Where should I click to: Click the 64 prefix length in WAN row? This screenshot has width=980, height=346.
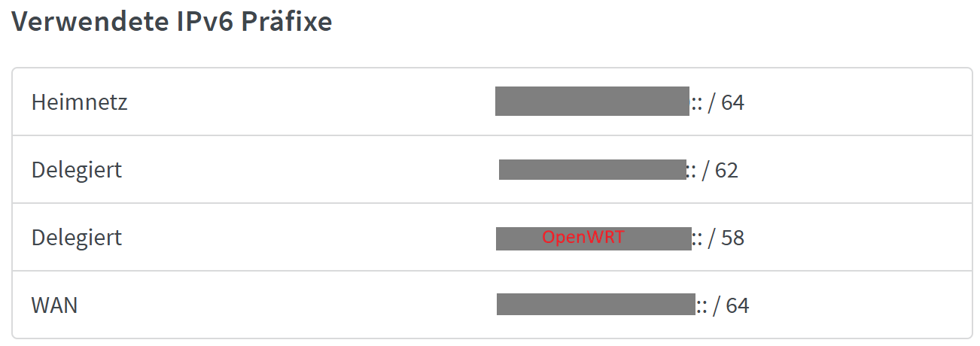click(738, 305)
